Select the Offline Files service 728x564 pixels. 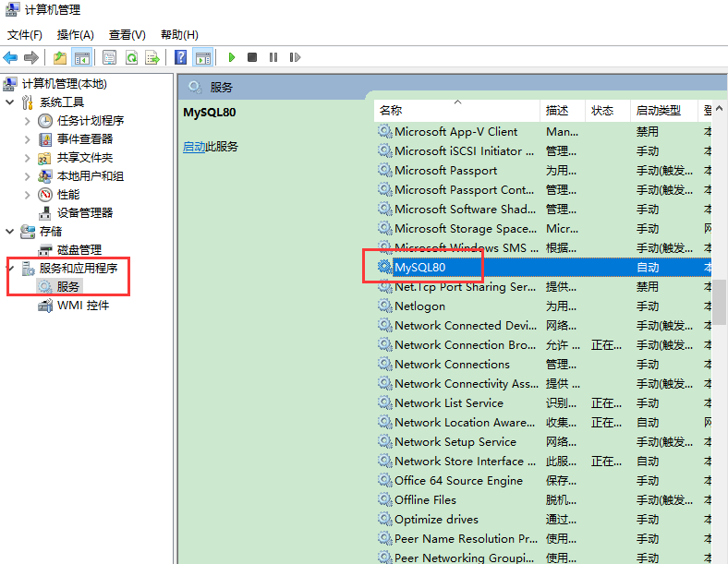pos(543,500)
